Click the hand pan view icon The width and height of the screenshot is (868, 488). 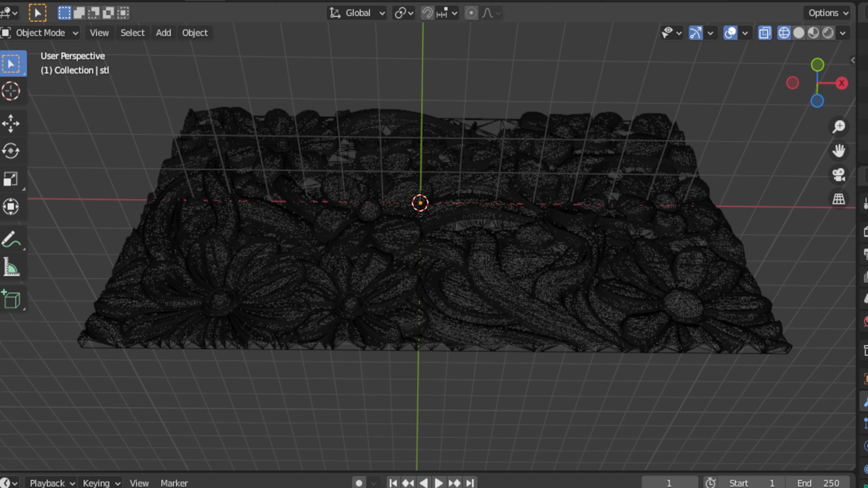click(839, 150)
